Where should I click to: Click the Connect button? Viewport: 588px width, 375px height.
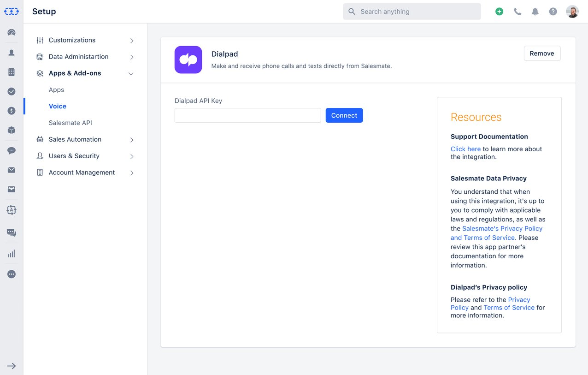(344, 115)
